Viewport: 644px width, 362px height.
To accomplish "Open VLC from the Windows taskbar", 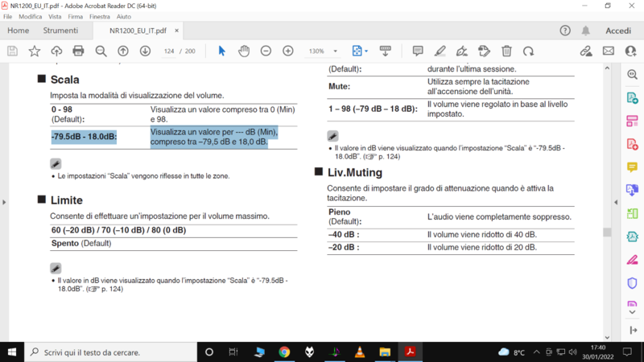I will (x=360, y=352).
